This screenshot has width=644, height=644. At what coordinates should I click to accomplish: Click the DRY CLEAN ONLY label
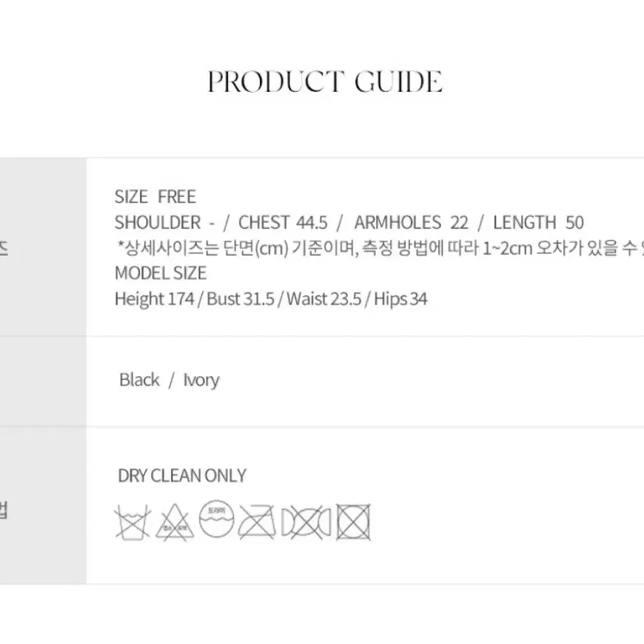pos(182,476)
